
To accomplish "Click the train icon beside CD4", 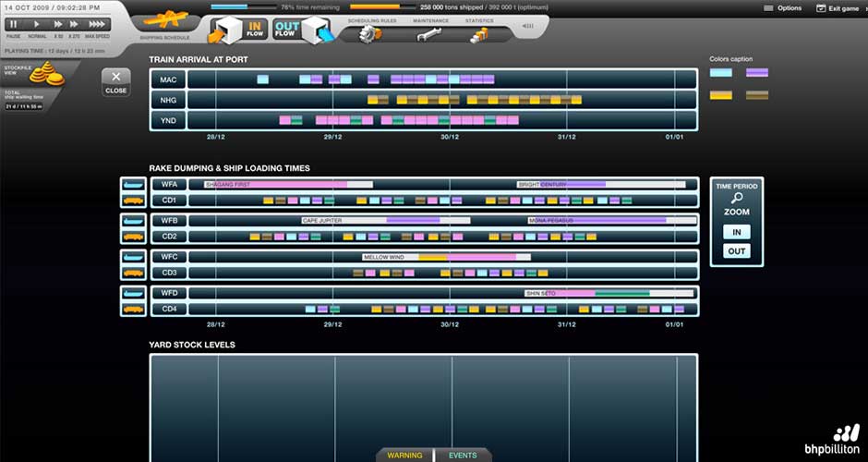I will [134, 309].
